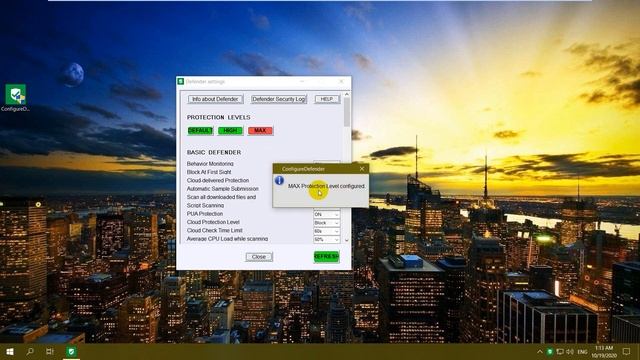640x360 pixels.
Task: Click the MAX Protection Level configured message
Action: click(x=327, y=186)
